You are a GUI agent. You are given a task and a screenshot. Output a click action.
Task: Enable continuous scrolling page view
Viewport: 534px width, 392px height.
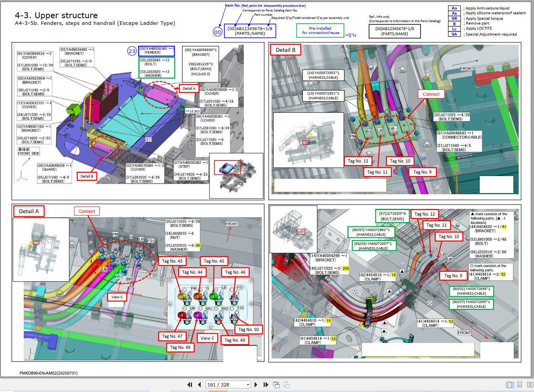point(519,384)
